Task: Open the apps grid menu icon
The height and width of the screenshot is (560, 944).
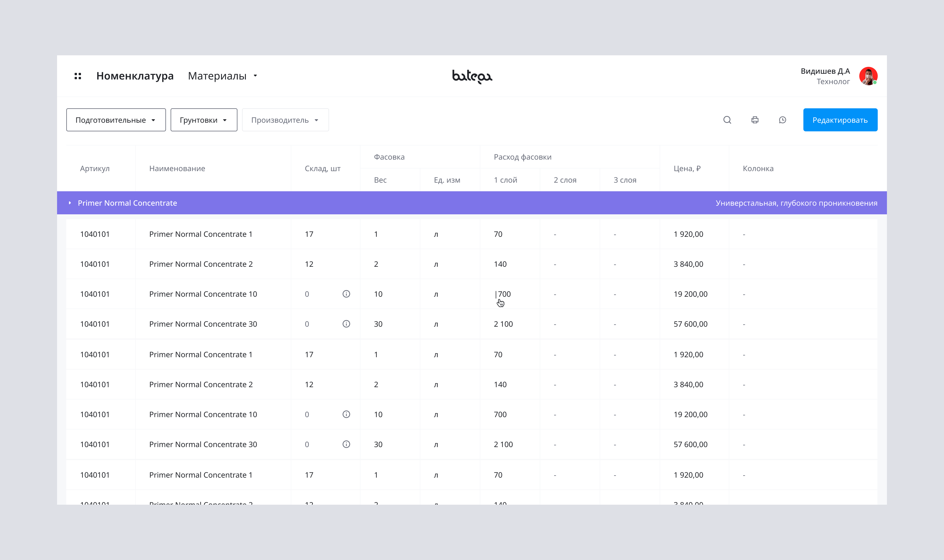Action: tap(78, 76)
